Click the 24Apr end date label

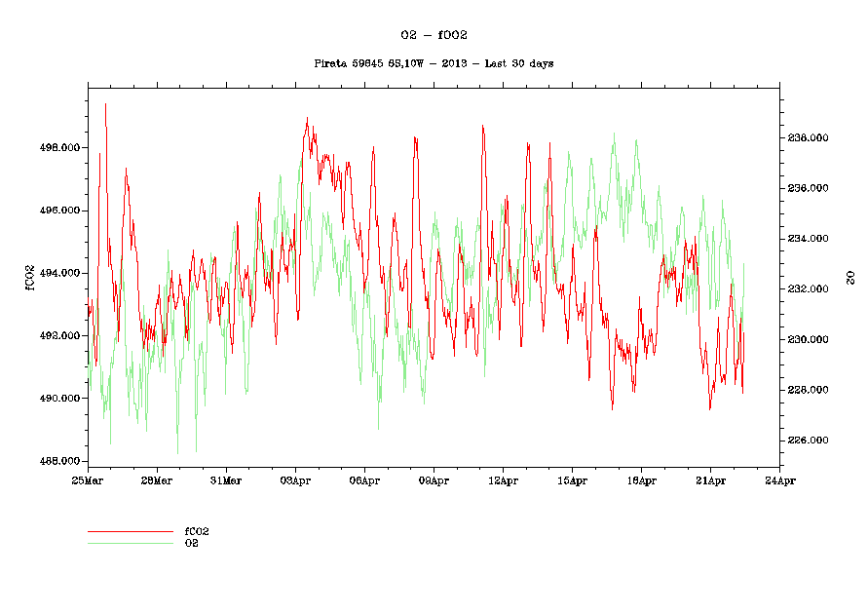(779, 480)
